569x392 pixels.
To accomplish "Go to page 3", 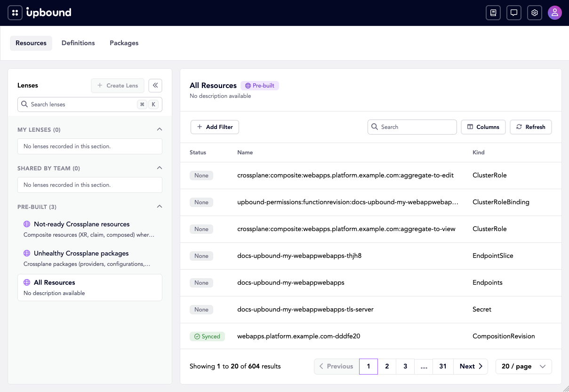I will [405, 367].
